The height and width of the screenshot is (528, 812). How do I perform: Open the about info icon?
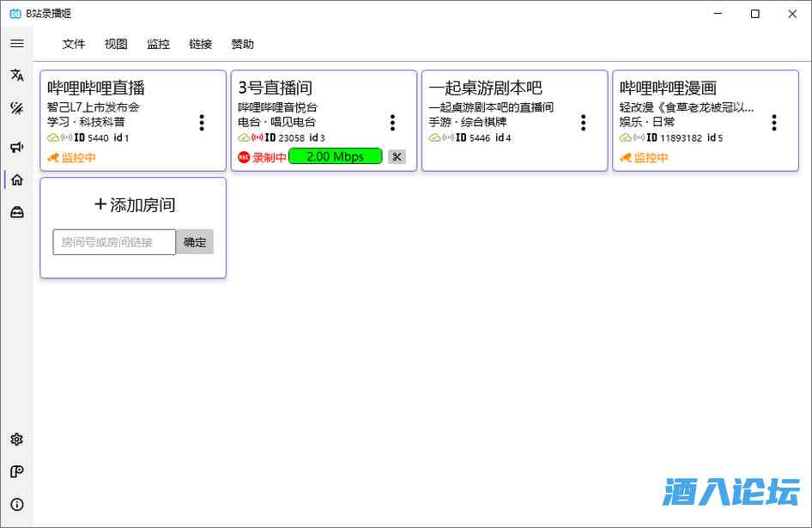click(x=16, y=504)
